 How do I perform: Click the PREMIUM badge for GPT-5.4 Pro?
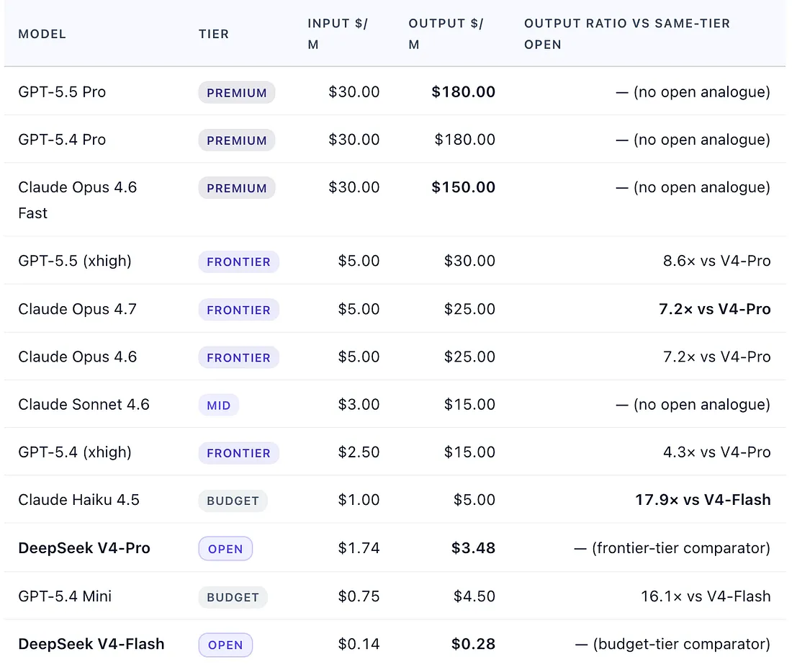237,140
